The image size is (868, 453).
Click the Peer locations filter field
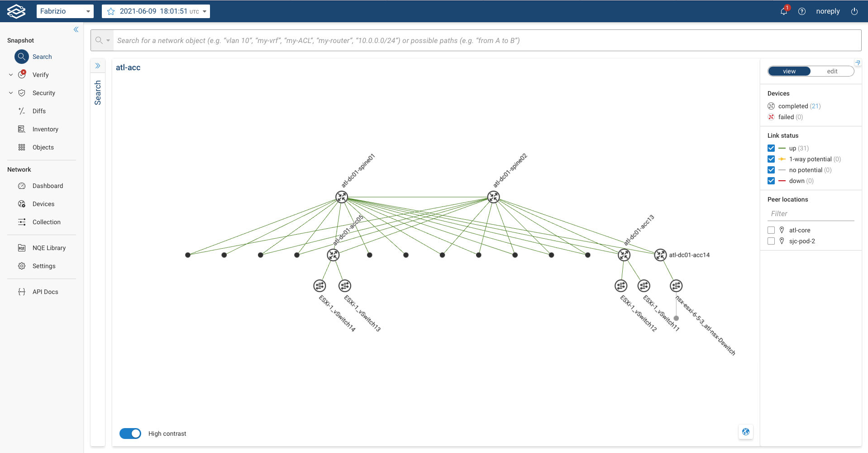(x=811, y=213)
